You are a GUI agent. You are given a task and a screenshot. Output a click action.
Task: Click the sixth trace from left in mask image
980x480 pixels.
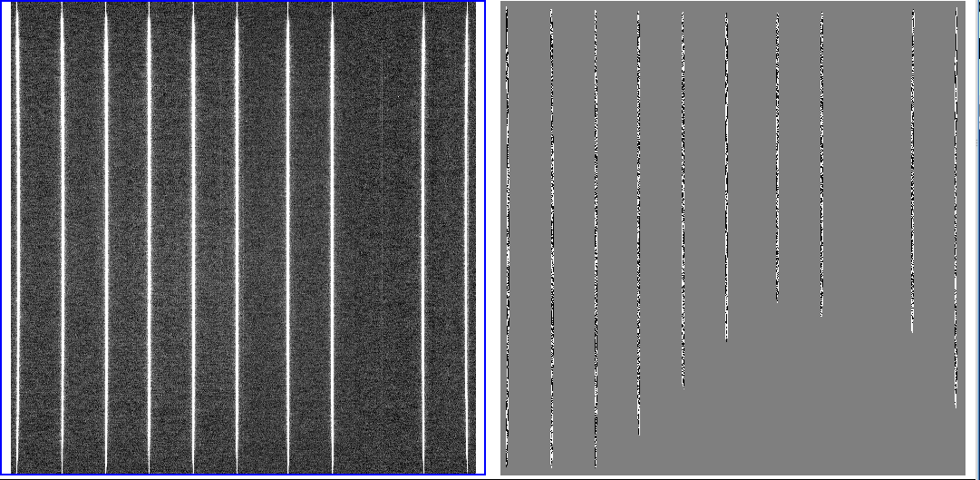726,181
